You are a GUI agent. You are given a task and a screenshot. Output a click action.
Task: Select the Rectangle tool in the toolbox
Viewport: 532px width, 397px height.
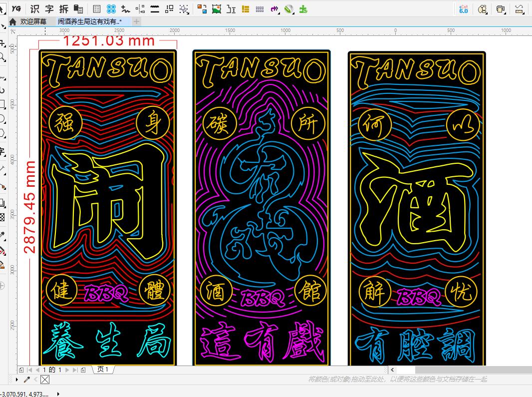[2, 103]
